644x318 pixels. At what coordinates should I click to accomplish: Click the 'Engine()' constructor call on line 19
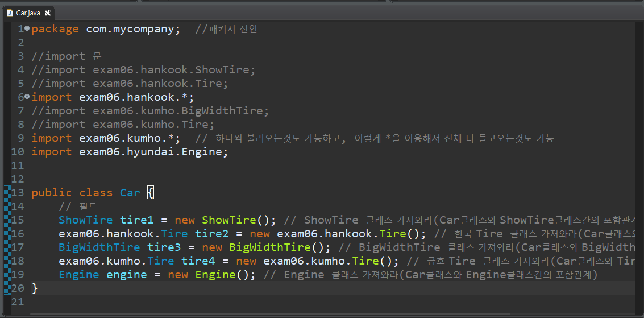[x=222, y=274]
